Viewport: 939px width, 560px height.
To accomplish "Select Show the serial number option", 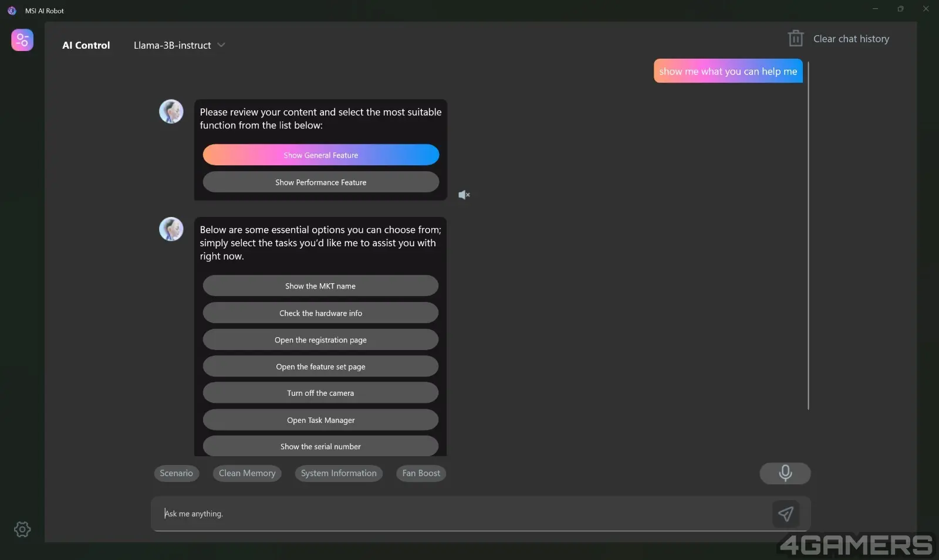I will tap(320, 446).
